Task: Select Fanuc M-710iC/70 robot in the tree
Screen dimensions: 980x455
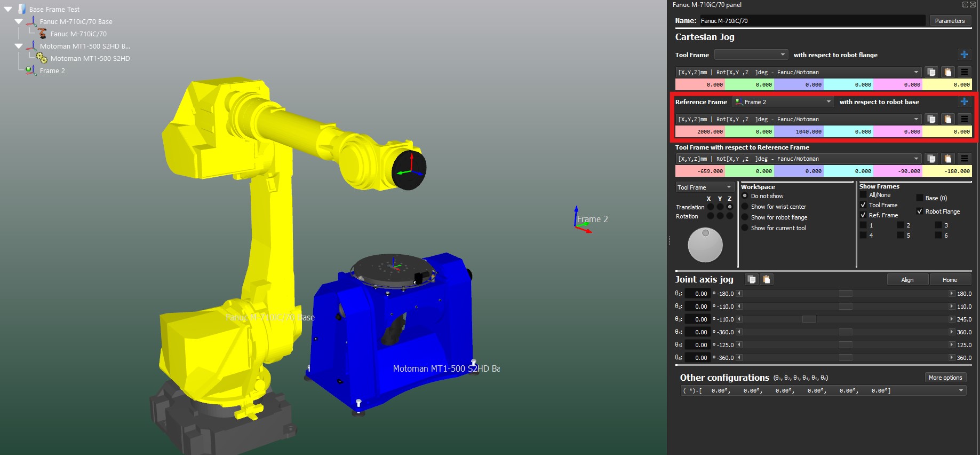Action: click(78, 34)
